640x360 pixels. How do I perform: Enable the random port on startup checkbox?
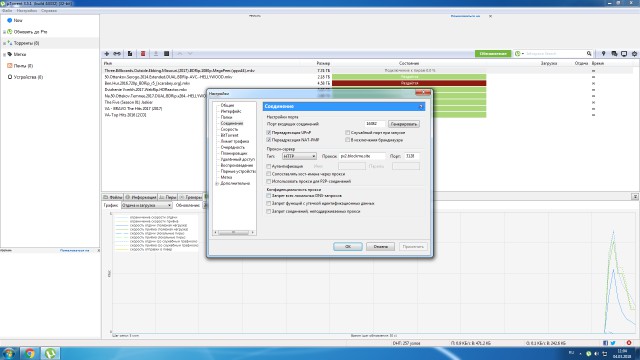click(347, 133)
